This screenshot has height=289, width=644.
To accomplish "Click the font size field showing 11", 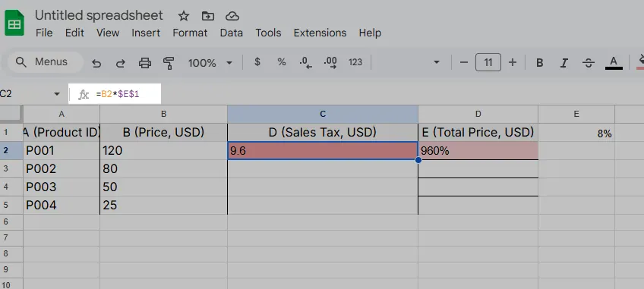I will (488, 62).
